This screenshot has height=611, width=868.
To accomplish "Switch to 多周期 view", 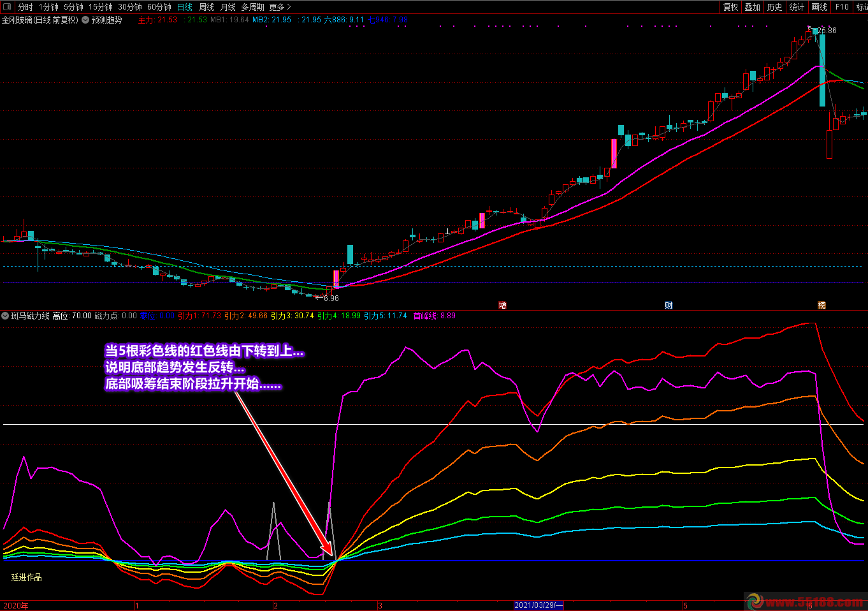I will point(252,7).
